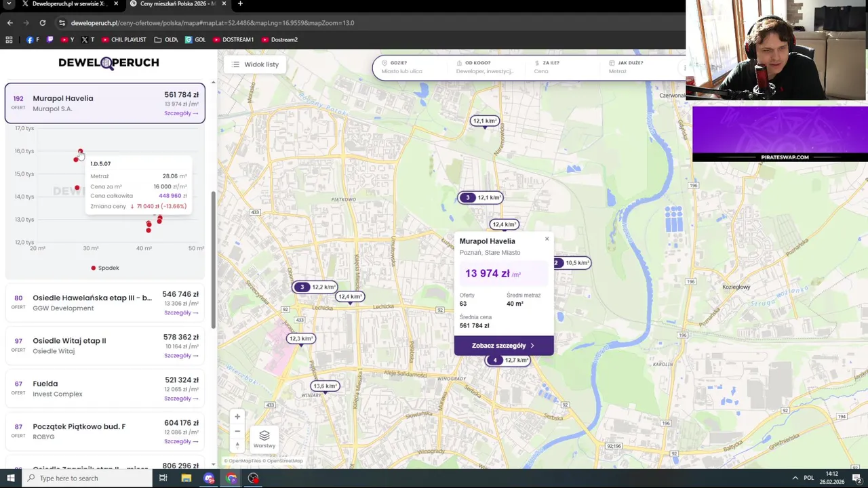Click the 12,4 k/m² marker near Lechicka
The height and width of the screenshot is (488, 868).
pyautogui.click(x=350, y=297)
